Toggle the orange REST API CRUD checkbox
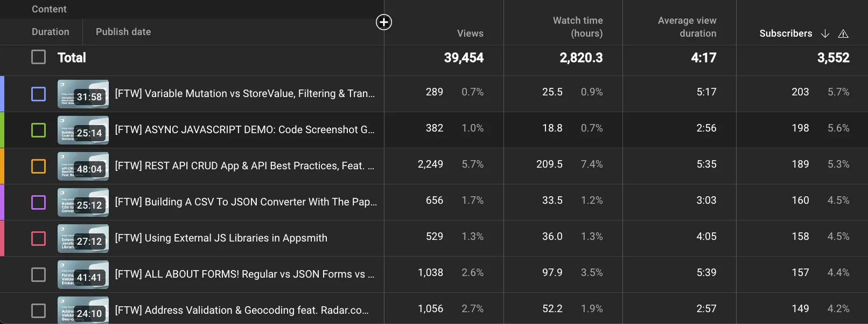 [x=38, y=166]
